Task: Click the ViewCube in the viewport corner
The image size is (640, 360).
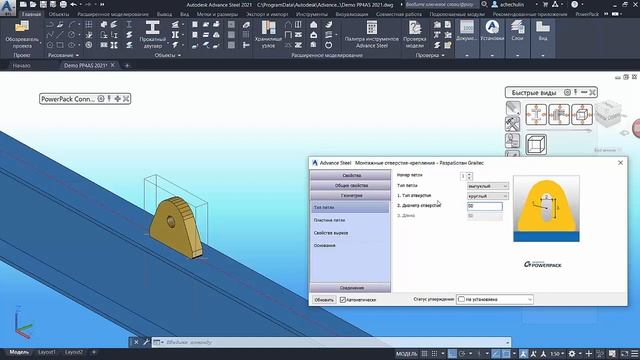Action: coord(608,113)
